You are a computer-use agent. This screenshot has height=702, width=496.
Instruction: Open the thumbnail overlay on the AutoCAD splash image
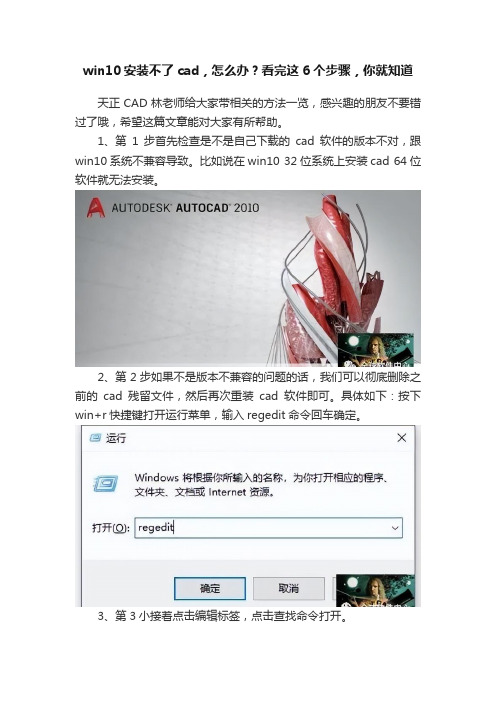376,350
